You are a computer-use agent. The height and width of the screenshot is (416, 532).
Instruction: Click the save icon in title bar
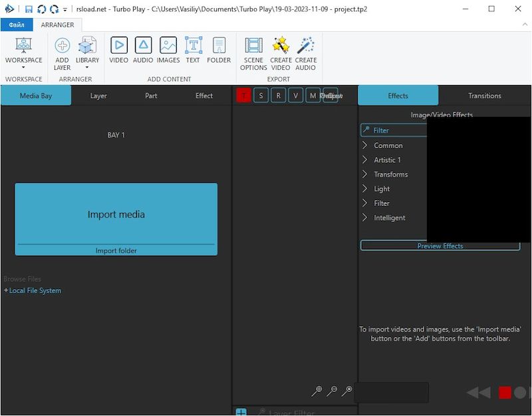[29, 9]
